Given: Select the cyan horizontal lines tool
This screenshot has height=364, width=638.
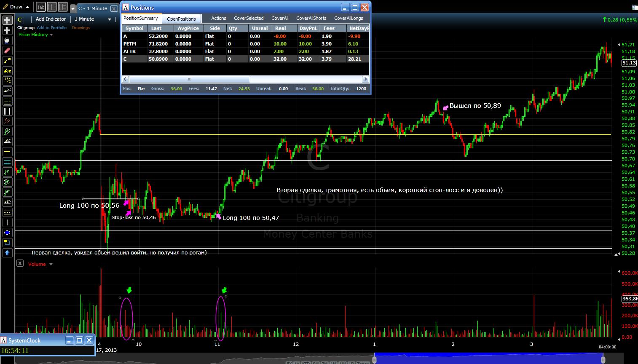Looking at the screenshot, I should pos(7,162).
